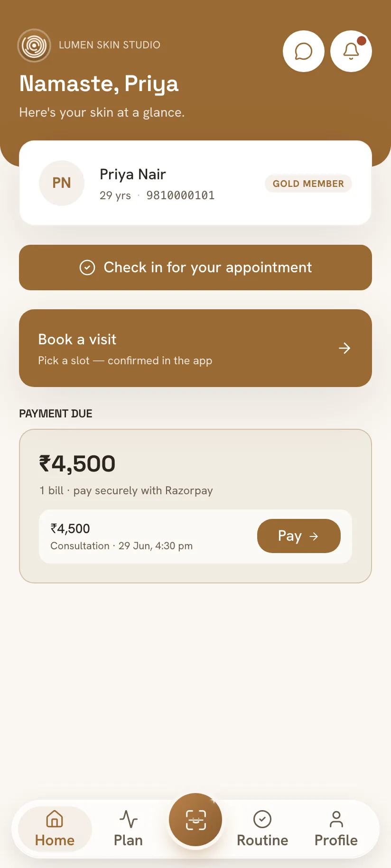Click the Book a visit arrow
391x868 pixels.
(344, 348)
